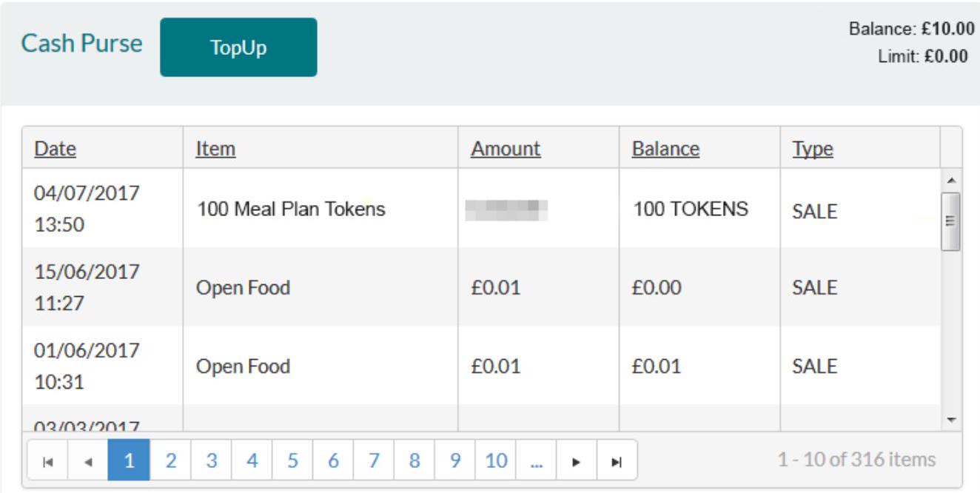
Task: Sort by the Type column header
Action: coord(812,149)
